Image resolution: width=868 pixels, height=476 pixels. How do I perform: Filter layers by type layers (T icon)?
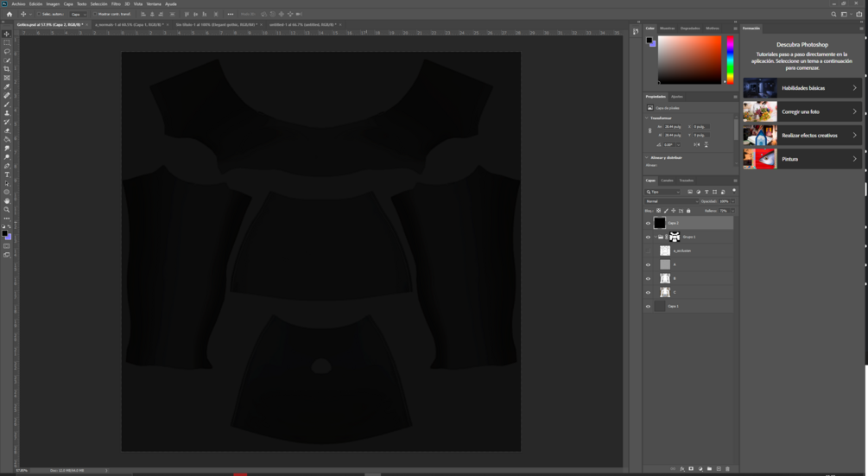coord(706,192)
